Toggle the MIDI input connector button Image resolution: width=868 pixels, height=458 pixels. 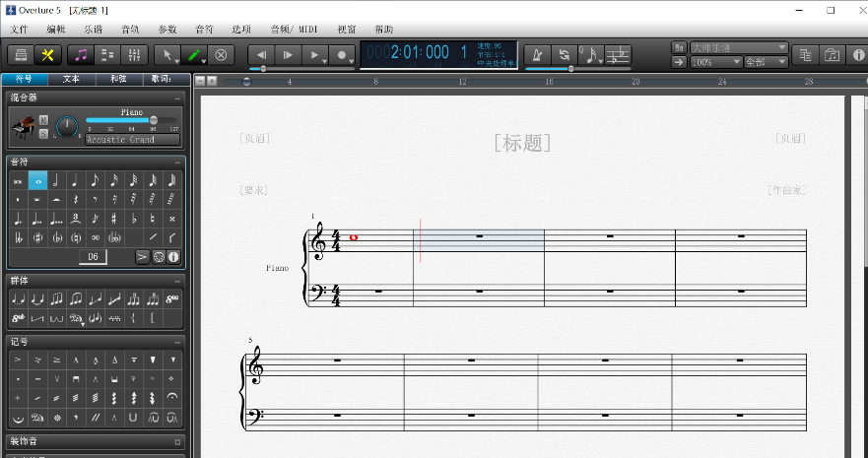click(x=159, y=257)
